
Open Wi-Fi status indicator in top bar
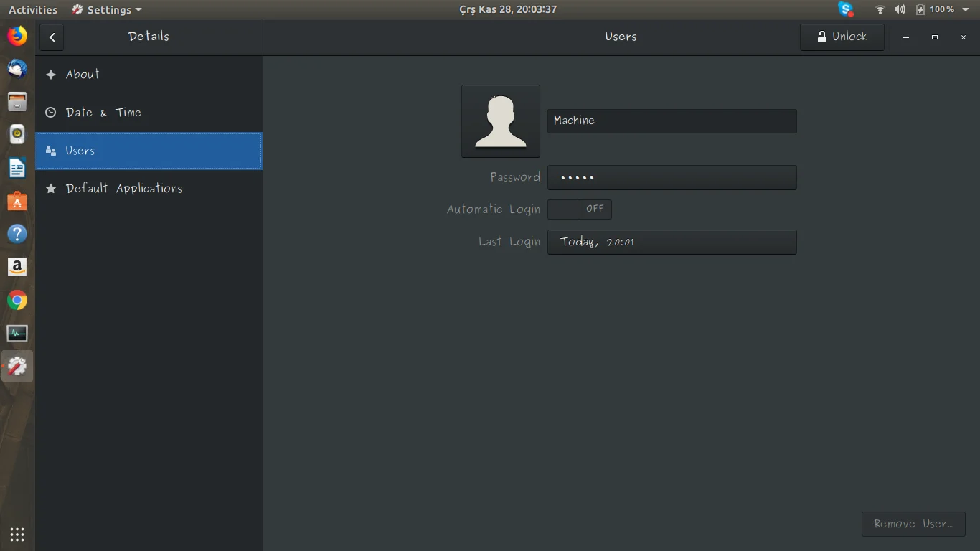pos(880,9)
